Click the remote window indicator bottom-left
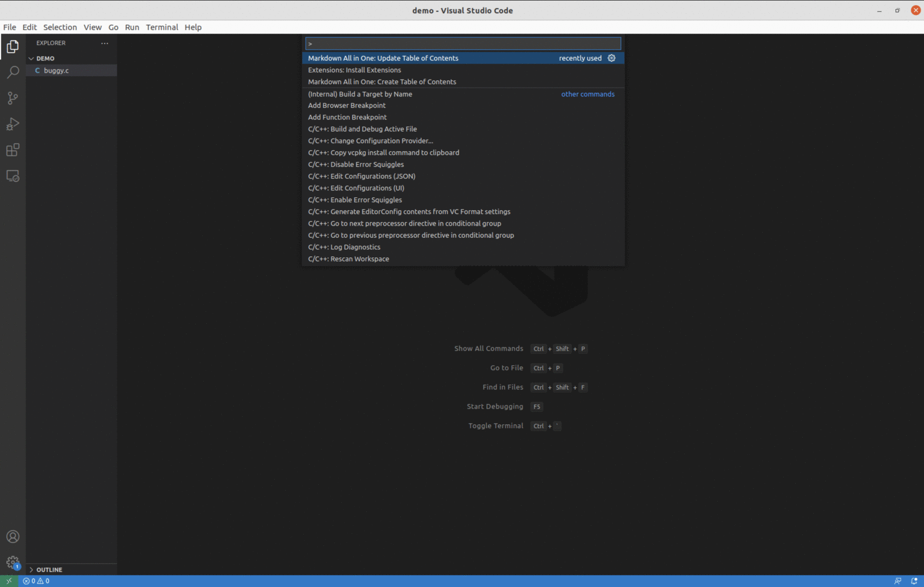 [8, 581]
